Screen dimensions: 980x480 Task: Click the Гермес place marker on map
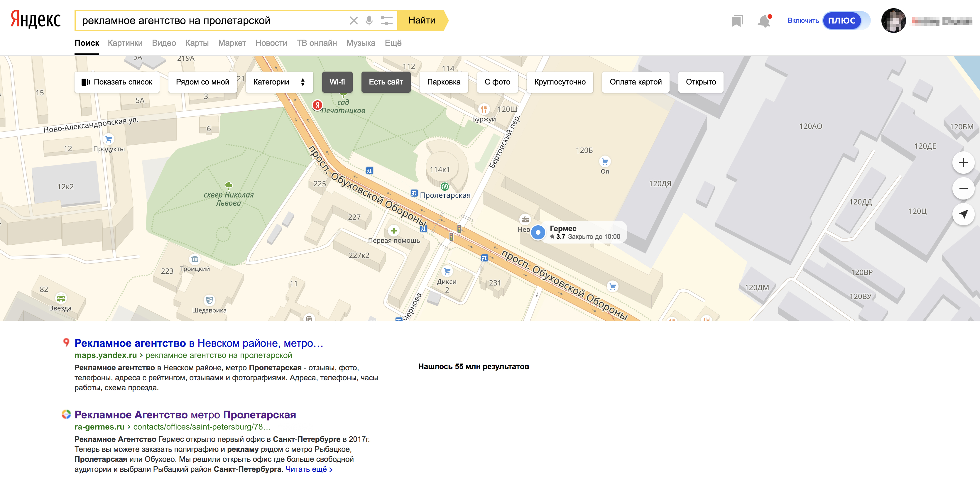538,232
